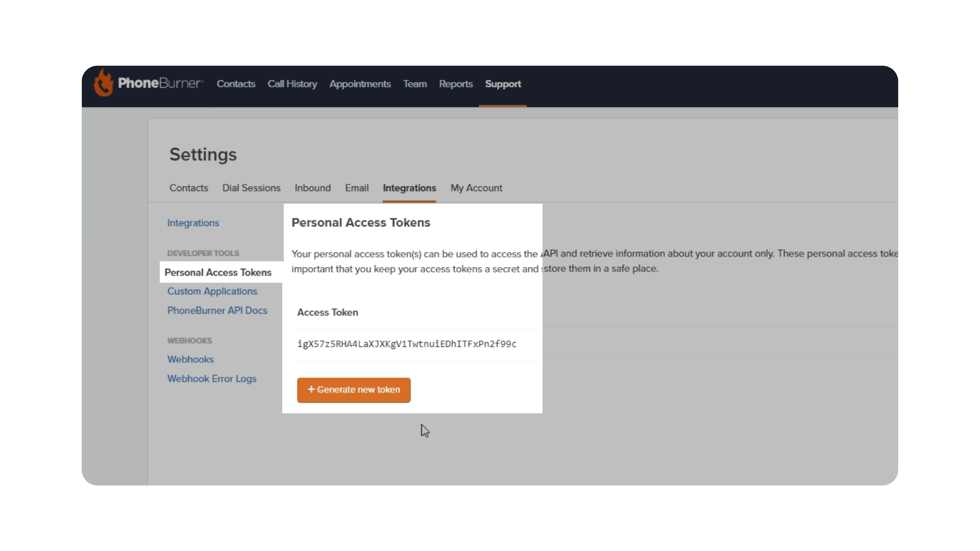The image size is (980, 551).
Task: Switch to the Contacts settings tab
Action: [x=189, y=188]
